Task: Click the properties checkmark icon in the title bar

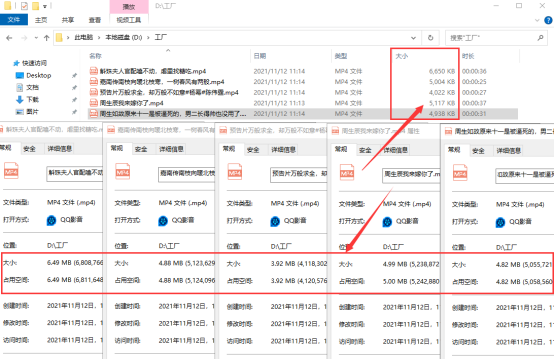Action: [x=24, y=6]
